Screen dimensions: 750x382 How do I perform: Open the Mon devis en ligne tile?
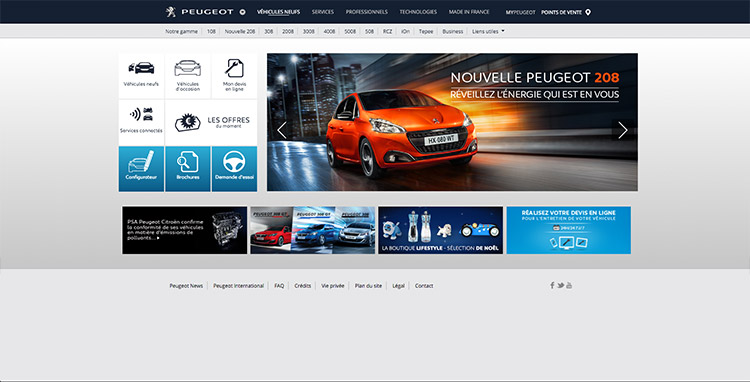click(234, 76)
